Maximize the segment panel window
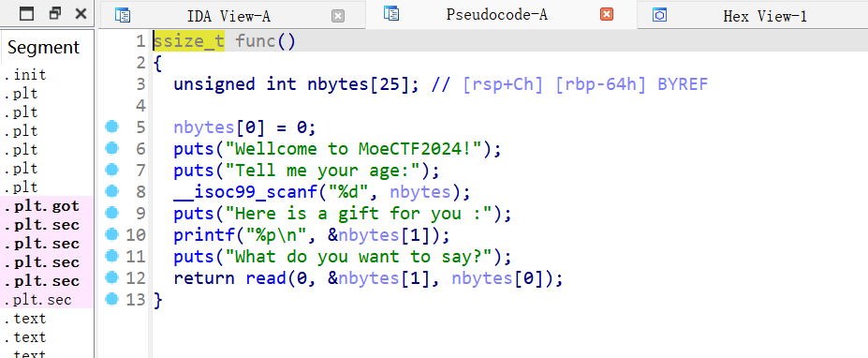This screenshot has width=868, height=358. [x=26, y=14]
